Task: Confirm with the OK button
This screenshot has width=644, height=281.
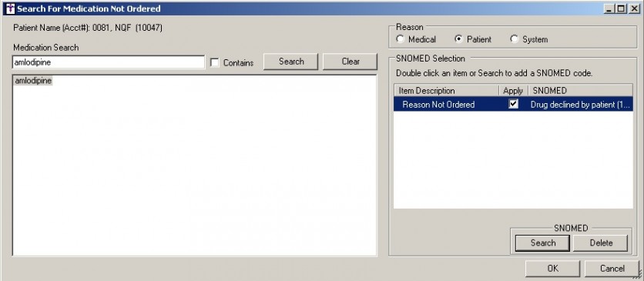Action: click(x=553, y=269)
